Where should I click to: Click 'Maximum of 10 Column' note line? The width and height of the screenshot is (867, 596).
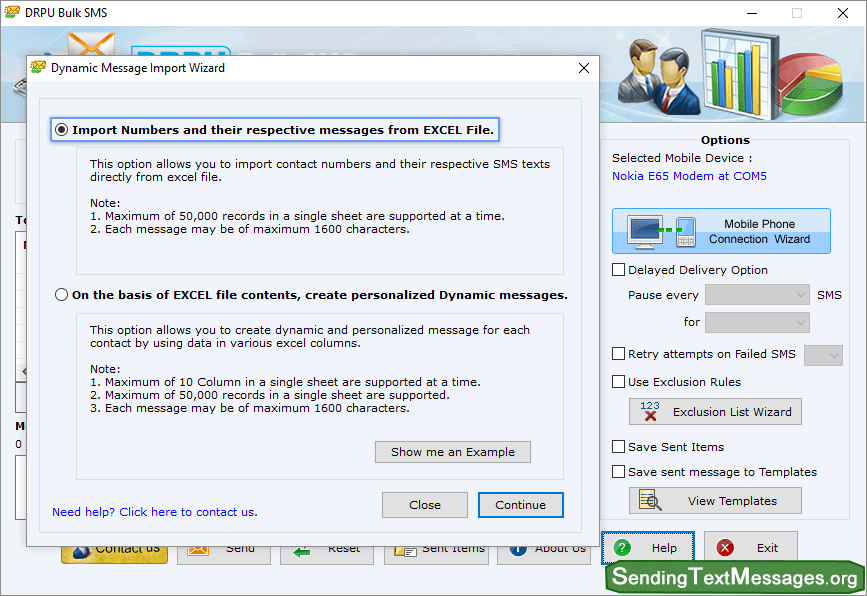tap(285, 382)
